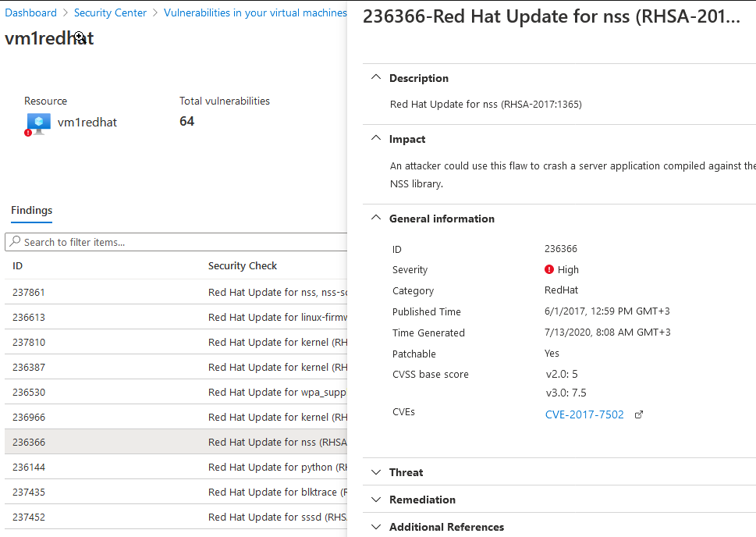
Task: Click Red Hat Update for linux-firmware entry
Action: (x=277, y=317)
